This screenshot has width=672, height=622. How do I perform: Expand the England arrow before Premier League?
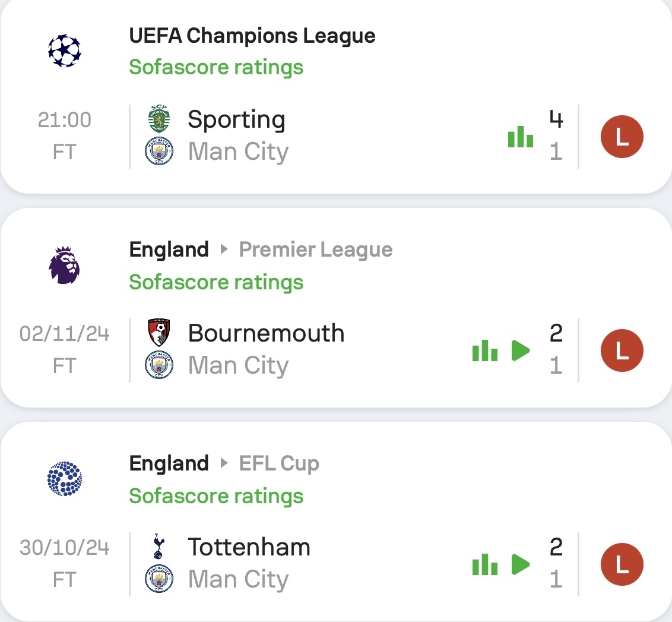[x=224, y=250]
